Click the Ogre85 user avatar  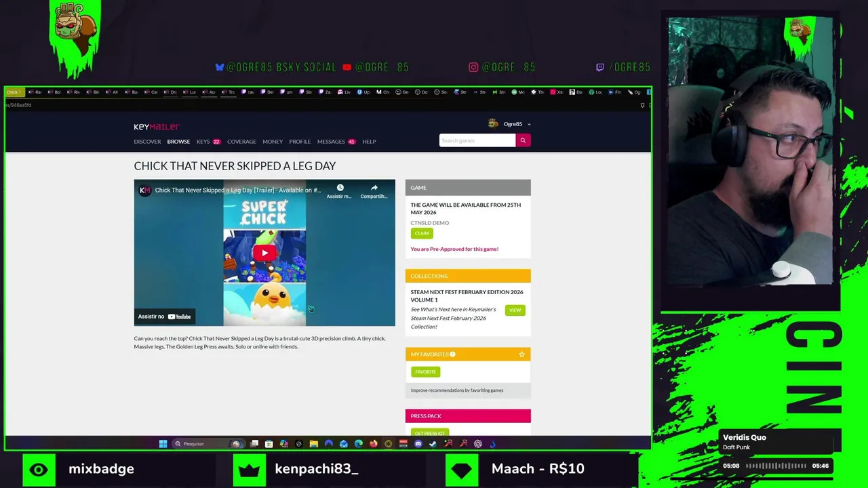coord(493,123)
